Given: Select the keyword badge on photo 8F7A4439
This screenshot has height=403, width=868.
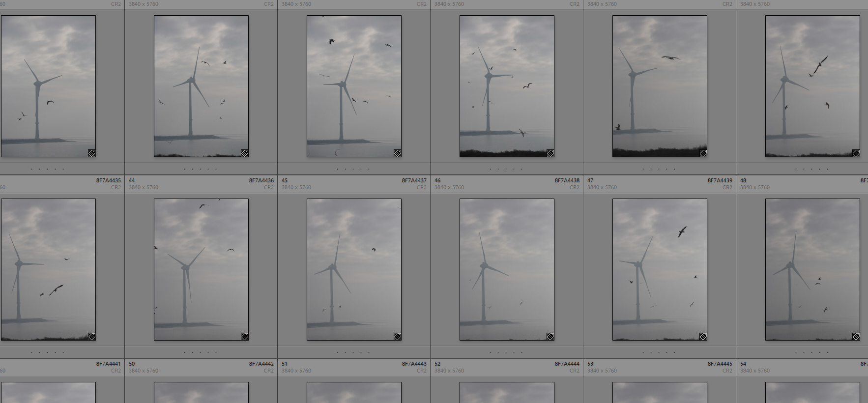Looking at the screenshot, I should pyautogui.click(x=703, y=337).
